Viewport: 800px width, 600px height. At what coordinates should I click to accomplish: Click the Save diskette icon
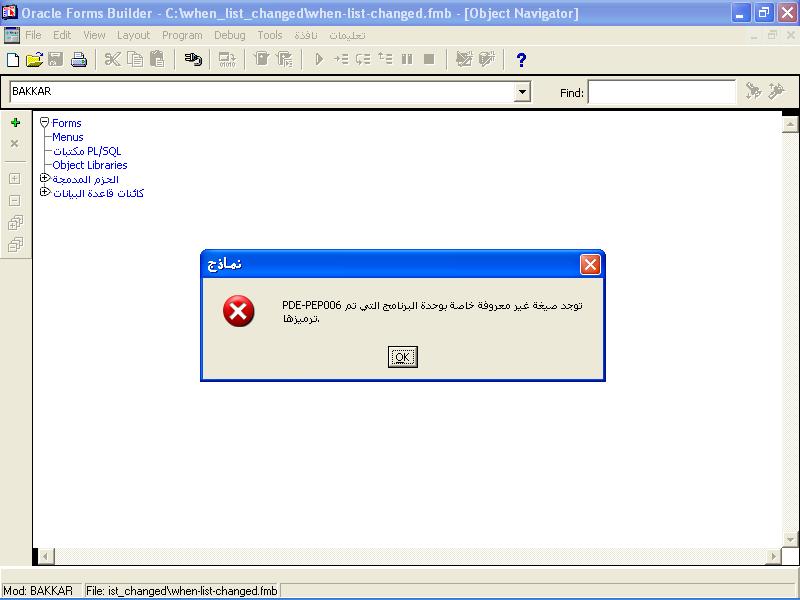(x=56, y=59)
